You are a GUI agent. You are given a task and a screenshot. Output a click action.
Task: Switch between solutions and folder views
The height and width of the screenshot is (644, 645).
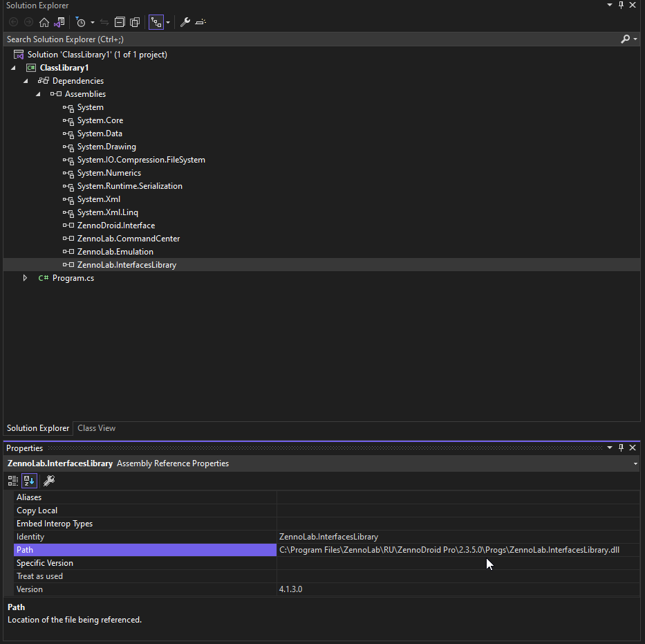point(59,22)
